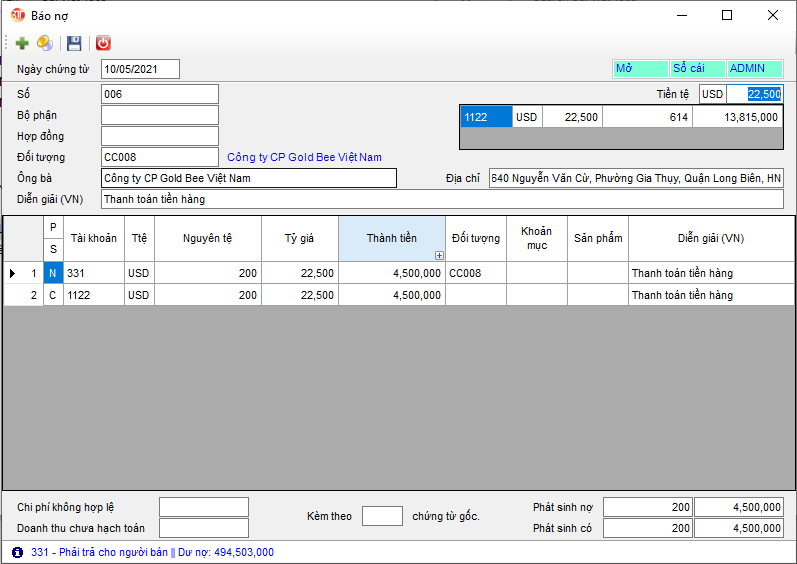
Task: Click the Save floppy disk icon
Action: pos(74,43)
